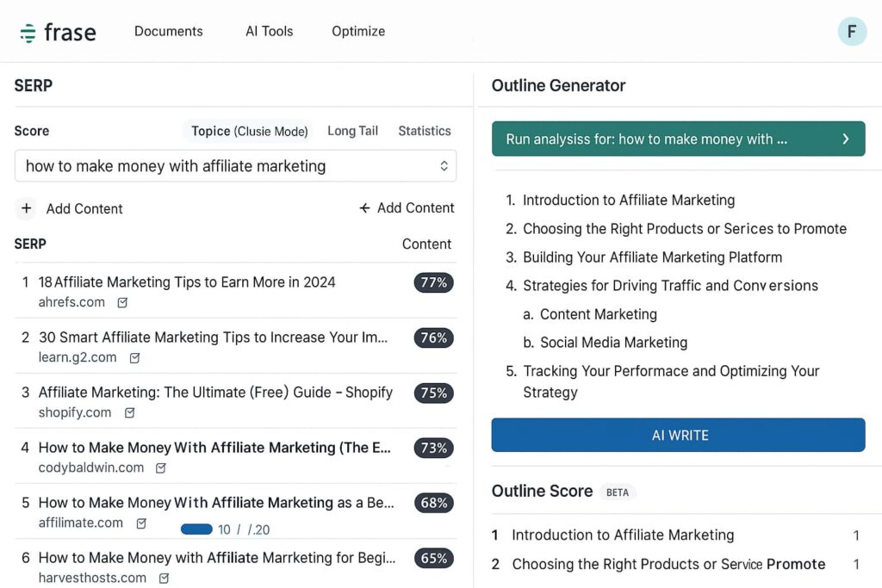Viewport: 882px width, 588px height.
Task: Click the plus icon beside Add Content
Action: (x=27, y=208)
